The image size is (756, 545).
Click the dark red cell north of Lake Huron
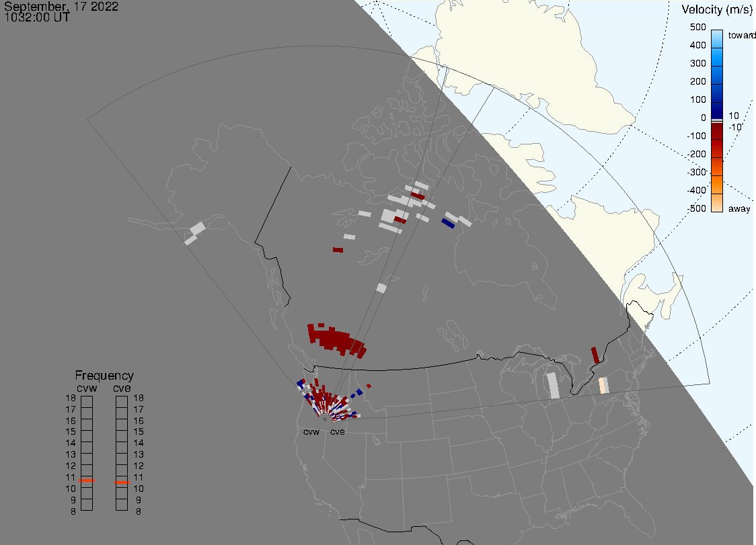(x=595, y=355)
